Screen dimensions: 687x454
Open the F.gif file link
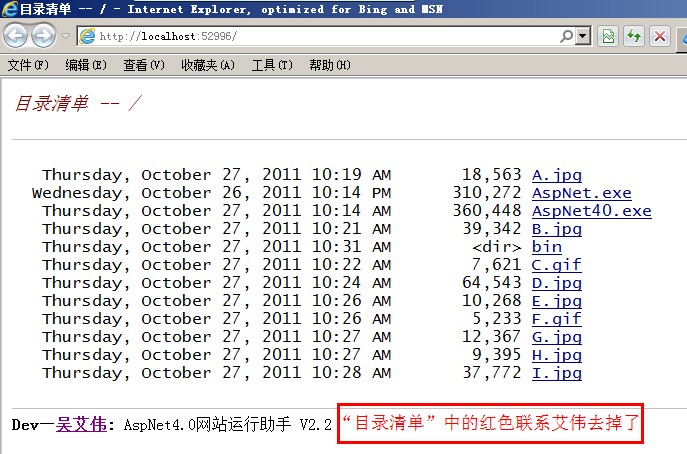point(557,319)
